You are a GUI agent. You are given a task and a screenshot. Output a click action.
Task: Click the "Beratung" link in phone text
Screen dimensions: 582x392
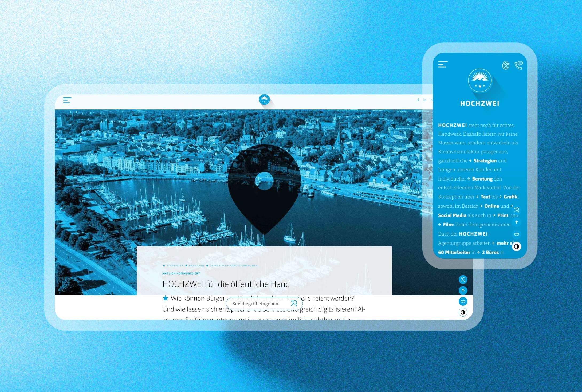point(482,179)
